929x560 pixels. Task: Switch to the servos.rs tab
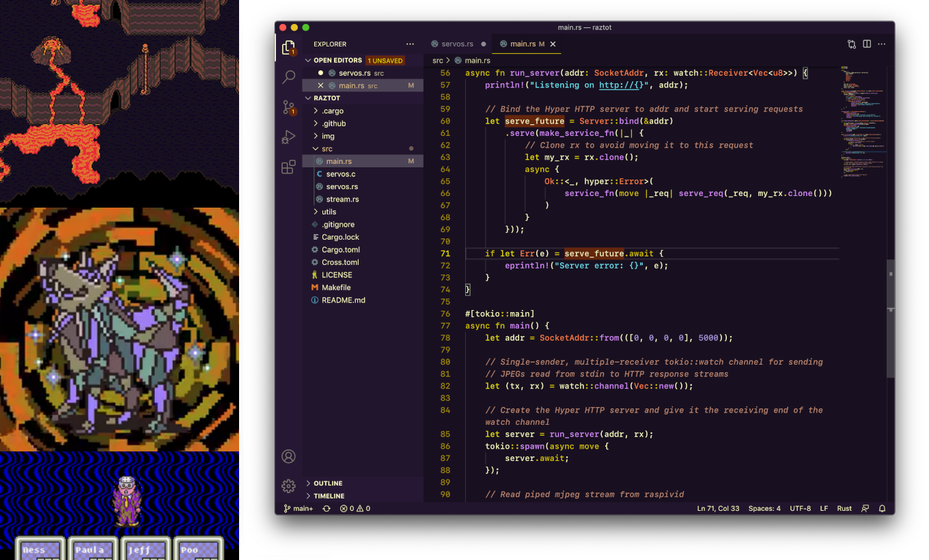[x=457, y=44]
